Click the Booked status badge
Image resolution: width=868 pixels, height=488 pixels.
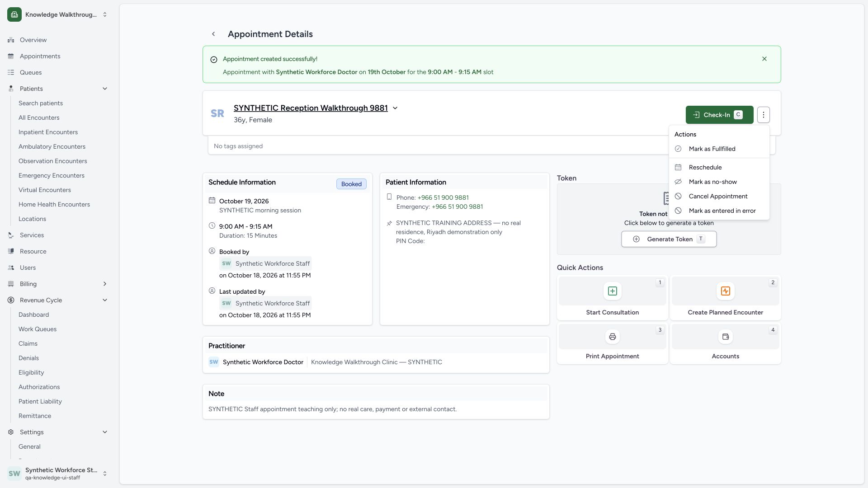pyautogui.click(x=351, y=184)
